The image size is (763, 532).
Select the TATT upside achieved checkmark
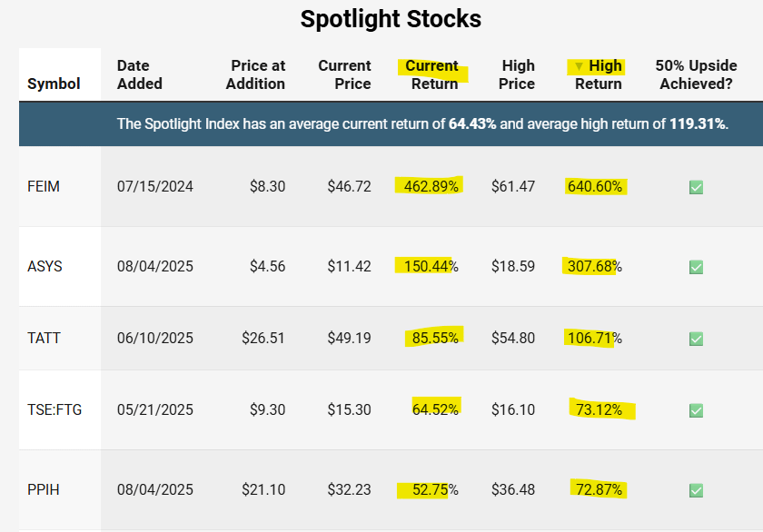point(696,339)
